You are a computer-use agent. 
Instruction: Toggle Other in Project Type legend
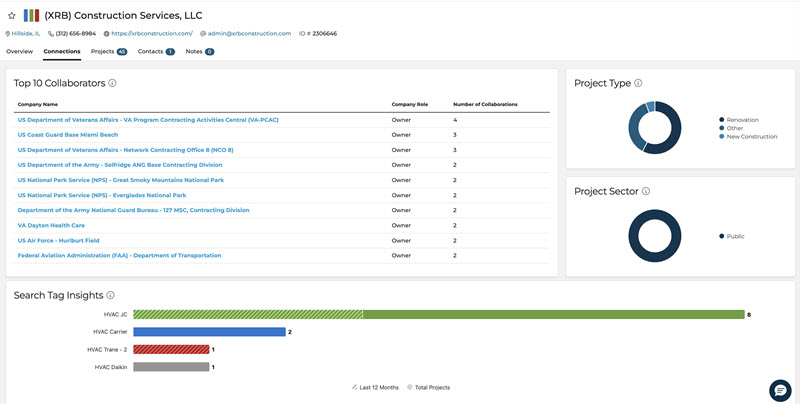[731, 128]
